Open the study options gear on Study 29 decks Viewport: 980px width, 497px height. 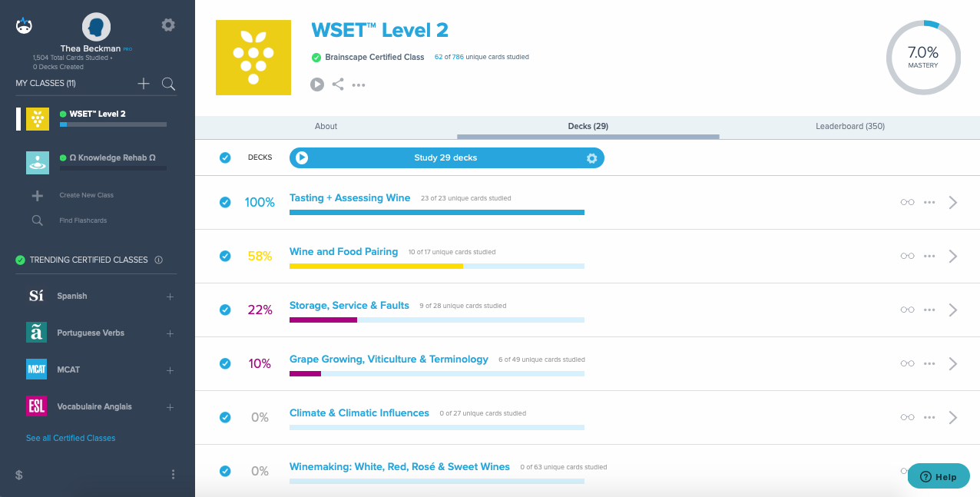click(x=591, y=157)
